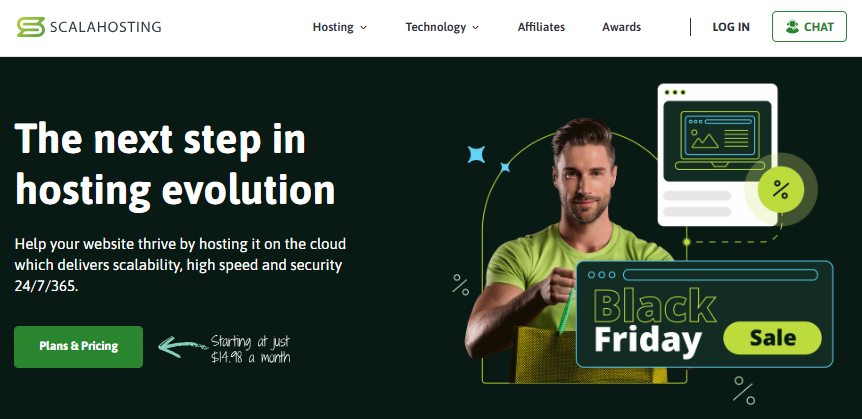Click the ScalaHosting green S logo icon
The height and width of the screenshot is (419, 862).
tap(30, 27)
